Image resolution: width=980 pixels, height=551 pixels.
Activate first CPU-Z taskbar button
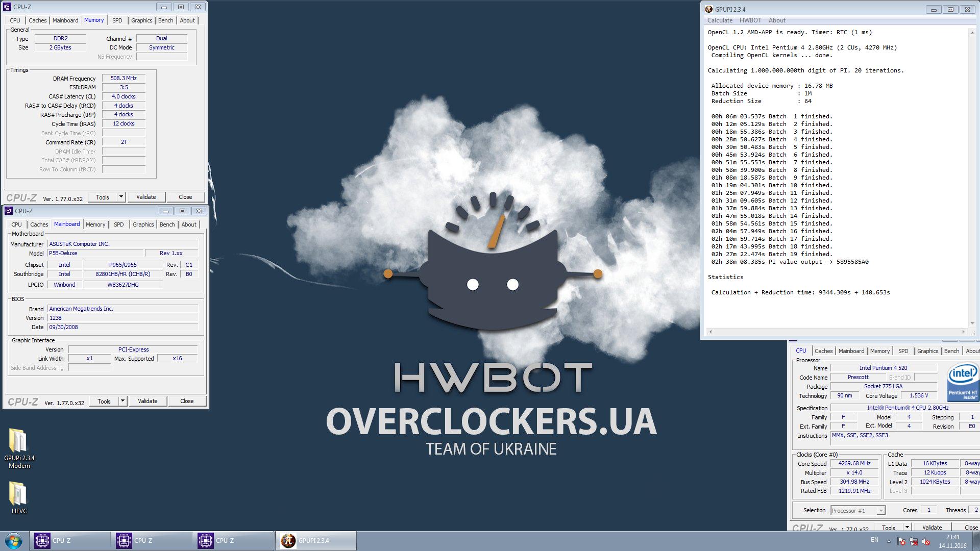pyautogui.click(x=70, y=541)
